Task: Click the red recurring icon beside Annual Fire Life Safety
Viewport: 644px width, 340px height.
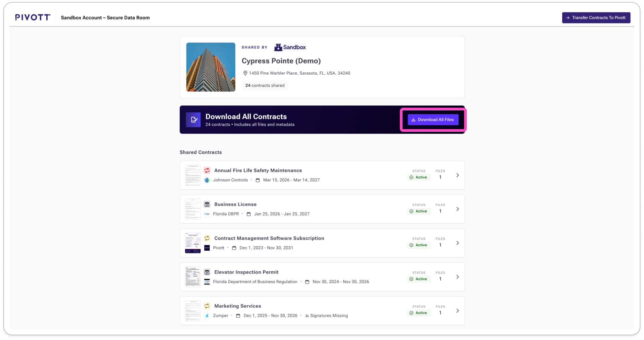Action: click(207, 170)
